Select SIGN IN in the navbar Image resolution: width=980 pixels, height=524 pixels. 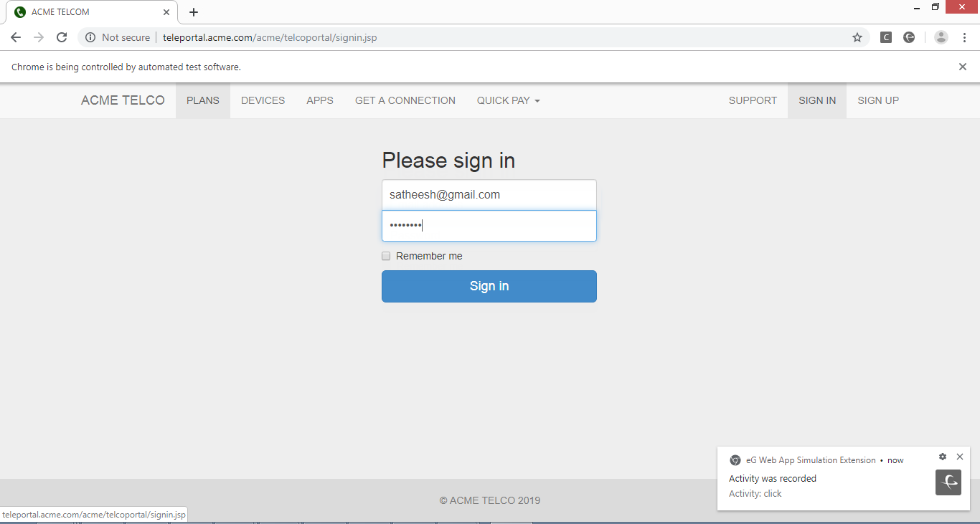817,100
